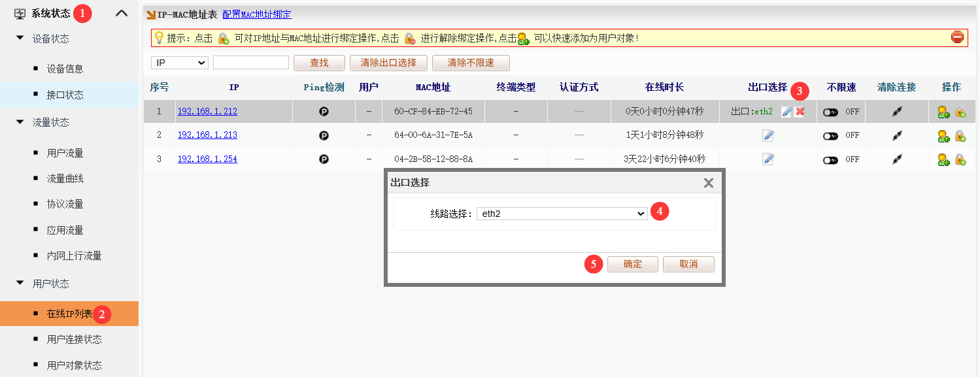
Task: Open 设备信息 in sidebar
Action: [x=65, y=69]
